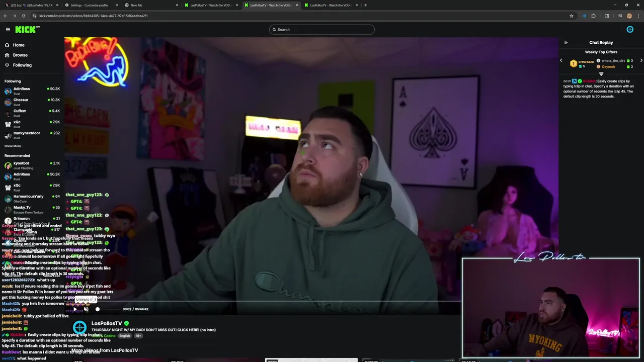
Task: Click the KickBot message in Chat Replay
Action: pos(599,88)
